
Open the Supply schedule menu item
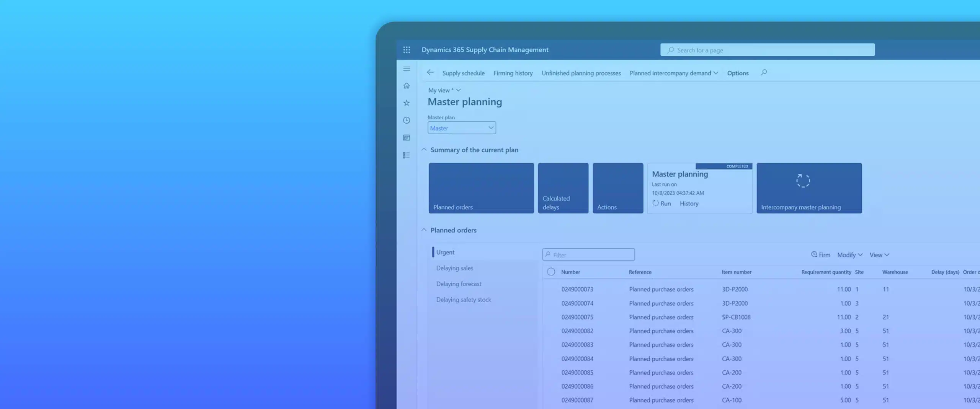[463, 73]
